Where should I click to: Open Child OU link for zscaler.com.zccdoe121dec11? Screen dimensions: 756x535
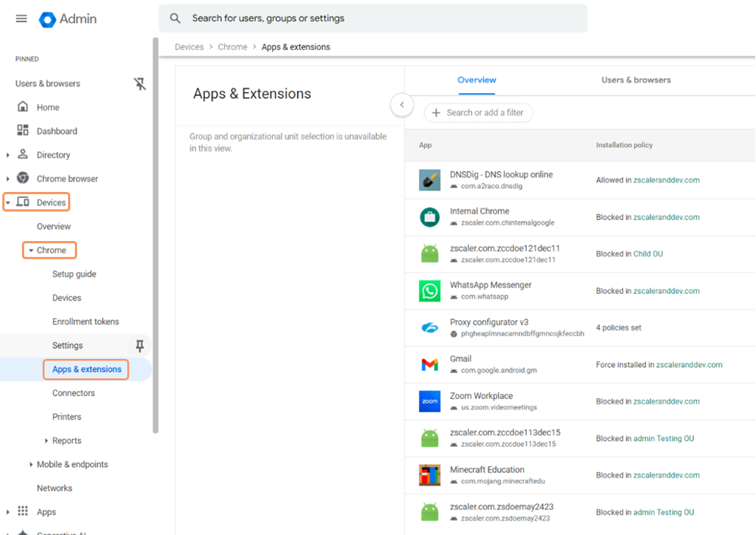(x=648, y=254)
